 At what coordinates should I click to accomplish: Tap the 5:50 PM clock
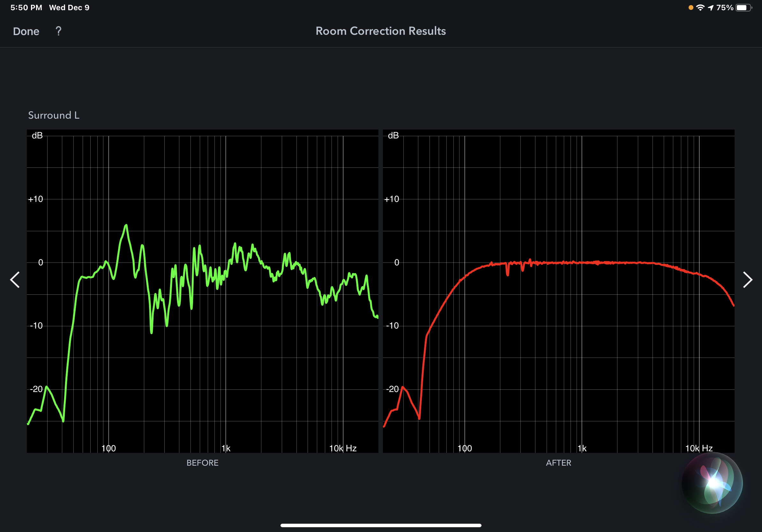pyautogui.click(x=26, y=8)
